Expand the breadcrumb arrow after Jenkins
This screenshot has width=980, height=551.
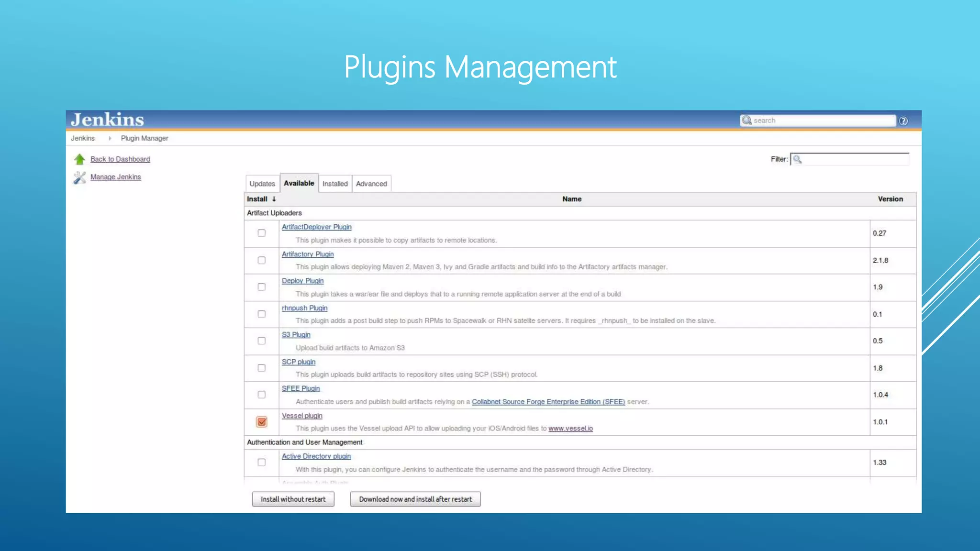(110, 138)
